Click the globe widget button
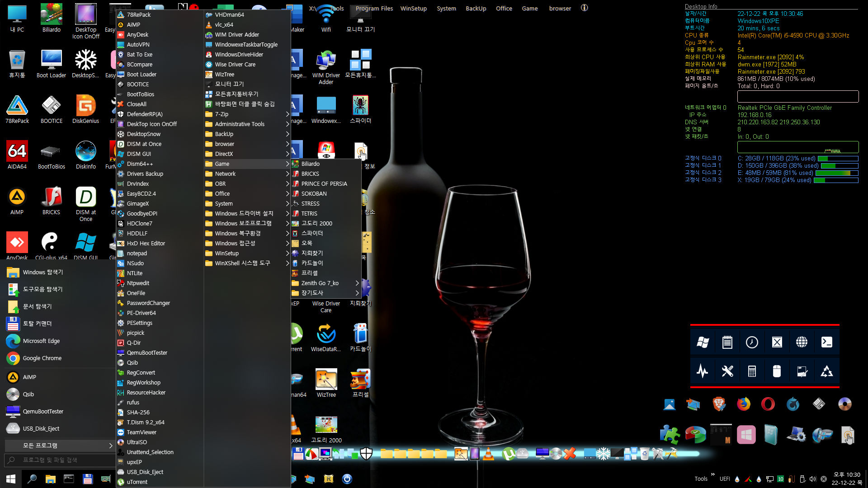Viewport: 868px width, 488px height. [802, 342]
